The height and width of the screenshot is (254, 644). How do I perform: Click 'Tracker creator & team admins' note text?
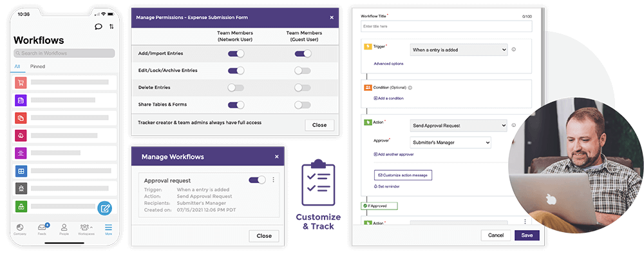(200, 122)
